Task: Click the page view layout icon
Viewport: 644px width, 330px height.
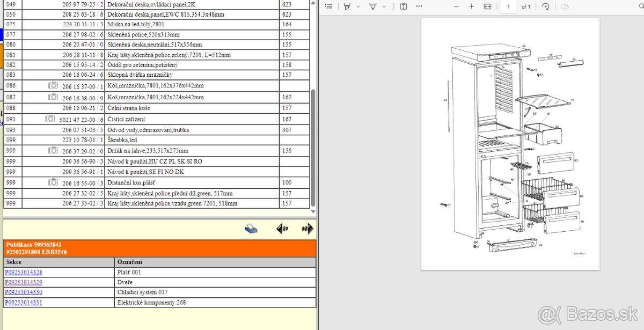Action: (x=565, y=6)
